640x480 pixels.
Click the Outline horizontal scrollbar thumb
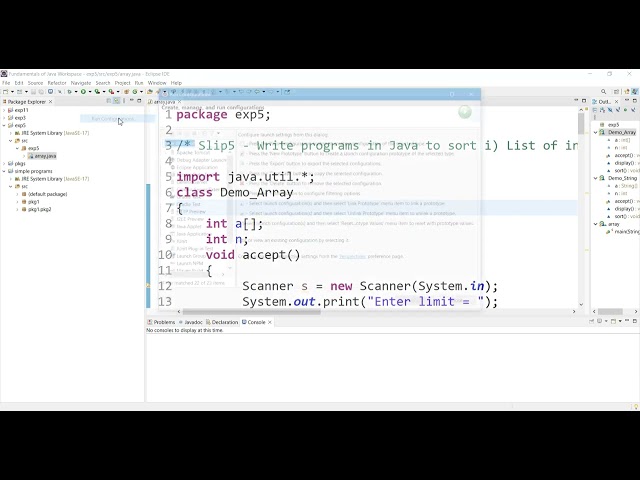click(610, 311)
